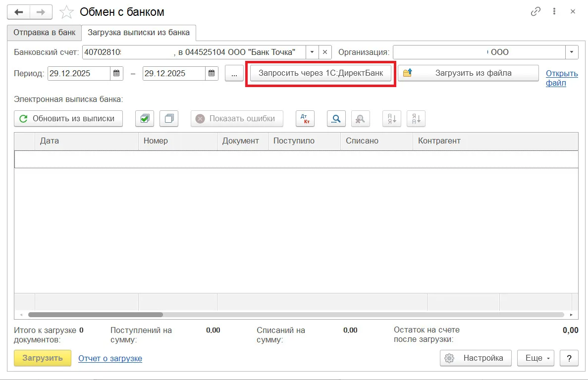
Task: Add window to favorites with star icon
Action: pyautogui.click(x=66, y=12)
